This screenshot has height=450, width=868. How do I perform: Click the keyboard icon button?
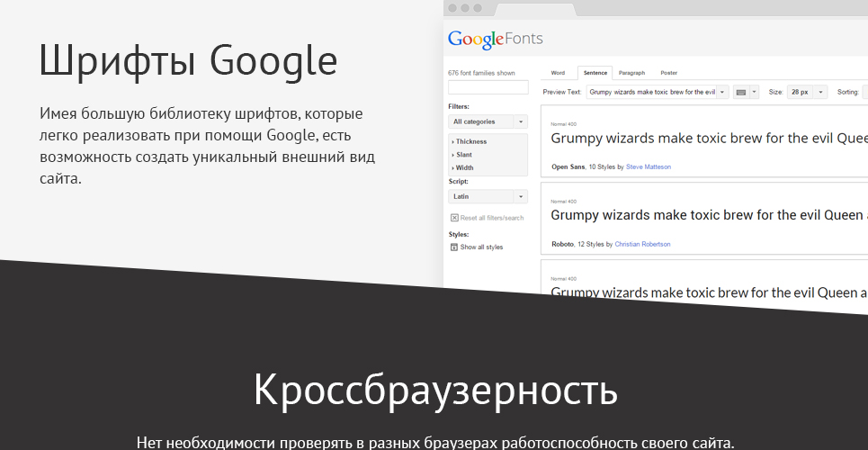pyautogui.click(x=741, y=92)
